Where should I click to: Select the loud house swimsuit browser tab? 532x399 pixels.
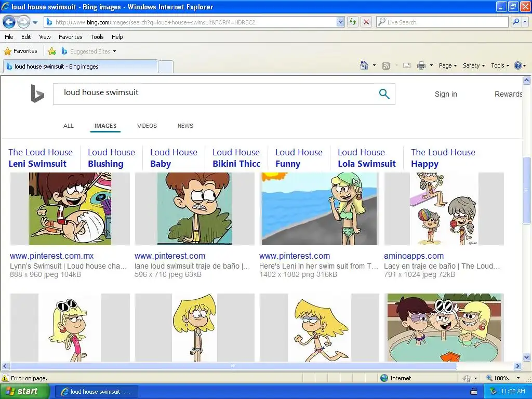[81, 66]
